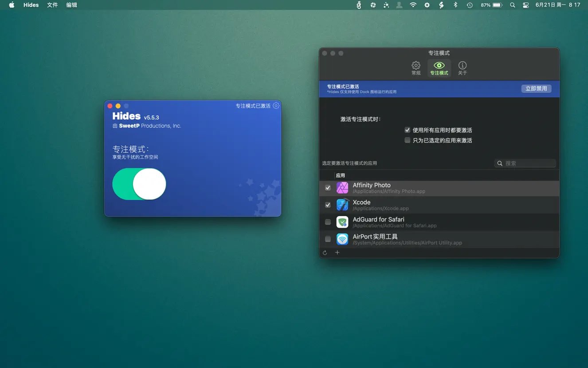Open the 编辑 menu
Screen dimensions: 588x368
(x=71, y=5)
